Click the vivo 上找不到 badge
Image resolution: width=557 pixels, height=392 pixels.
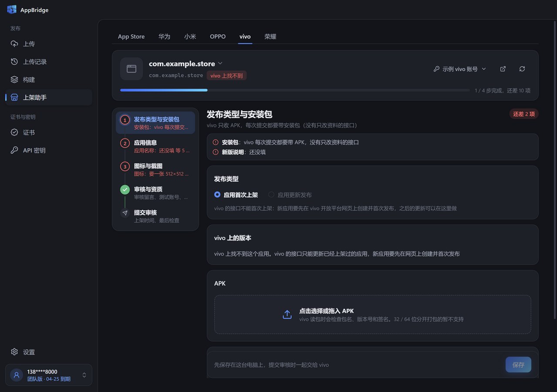pyautogui.click(x=226, y=75)
